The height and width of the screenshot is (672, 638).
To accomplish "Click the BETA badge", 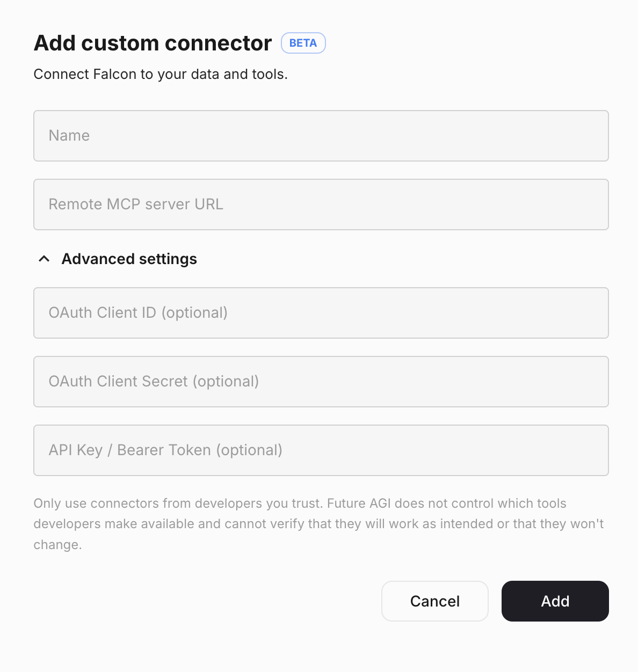I will point(303,43).
